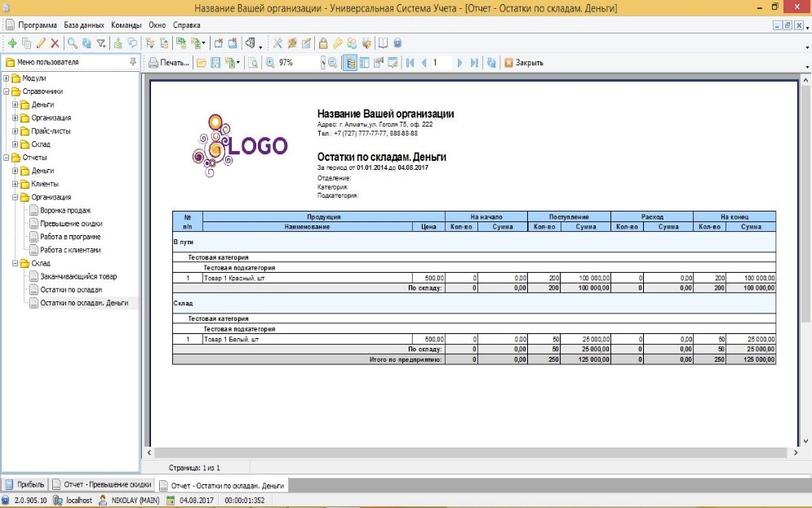Open the Программа menu
This screenshot has width=812, height=508.
tap(38, 25)
